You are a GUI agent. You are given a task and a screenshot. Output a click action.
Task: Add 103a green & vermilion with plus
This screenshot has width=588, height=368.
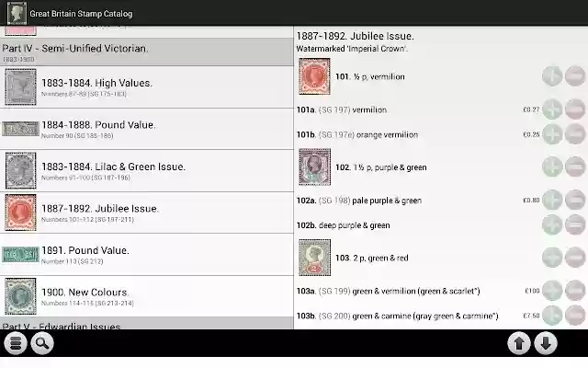[x=552, y=291]
